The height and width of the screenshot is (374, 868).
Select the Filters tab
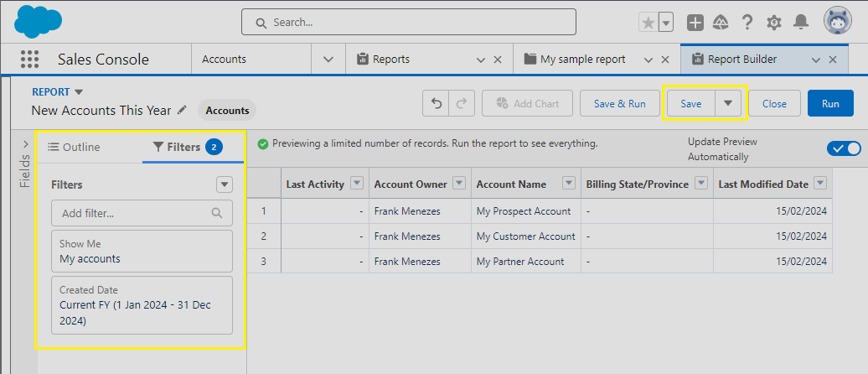point(187,147)
